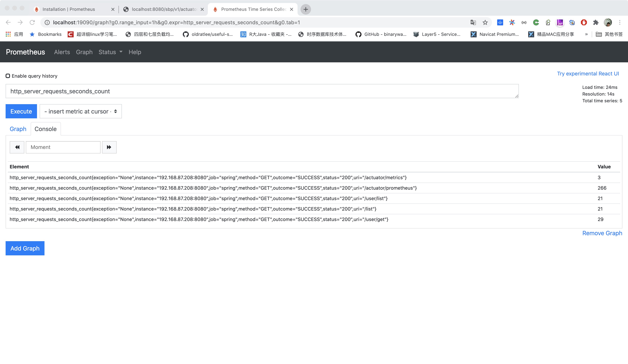Click the Moment input field
Viewport: 628px width, 364px height.
tap(63, 147)
